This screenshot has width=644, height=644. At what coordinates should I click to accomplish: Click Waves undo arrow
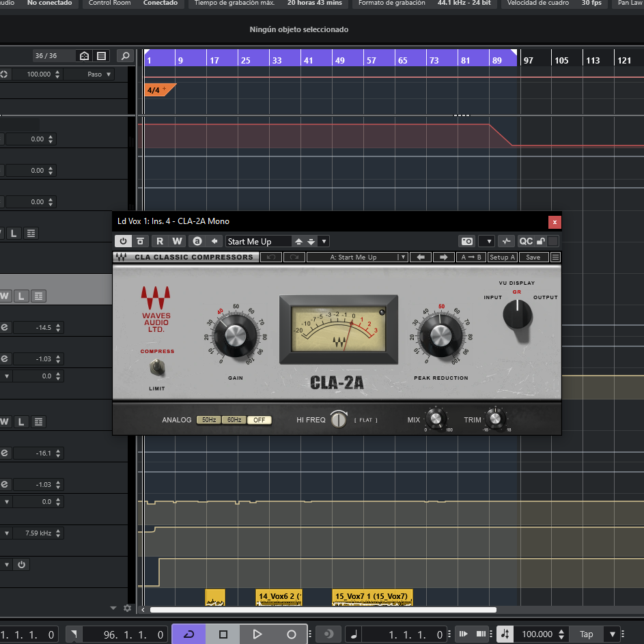tap(271, 257)
